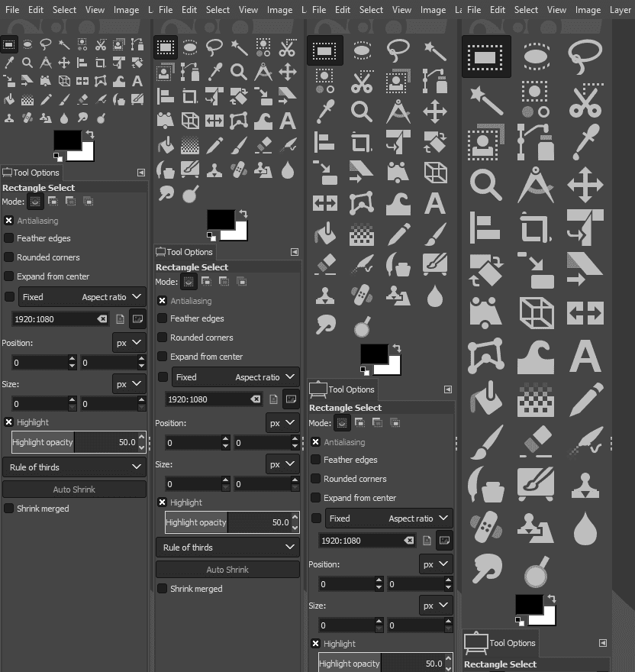Enable Rounded corners in smallest-icon toolbox options

pos(8,257)
